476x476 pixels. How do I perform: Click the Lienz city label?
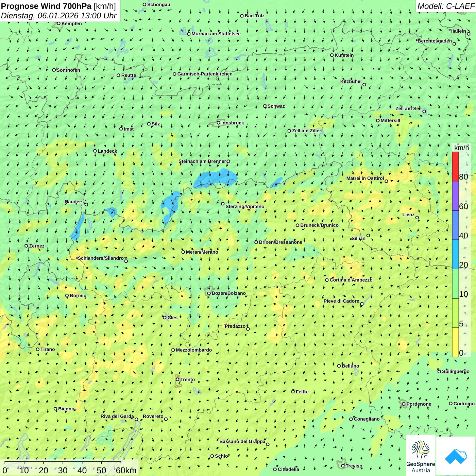(x=408, y=215)
